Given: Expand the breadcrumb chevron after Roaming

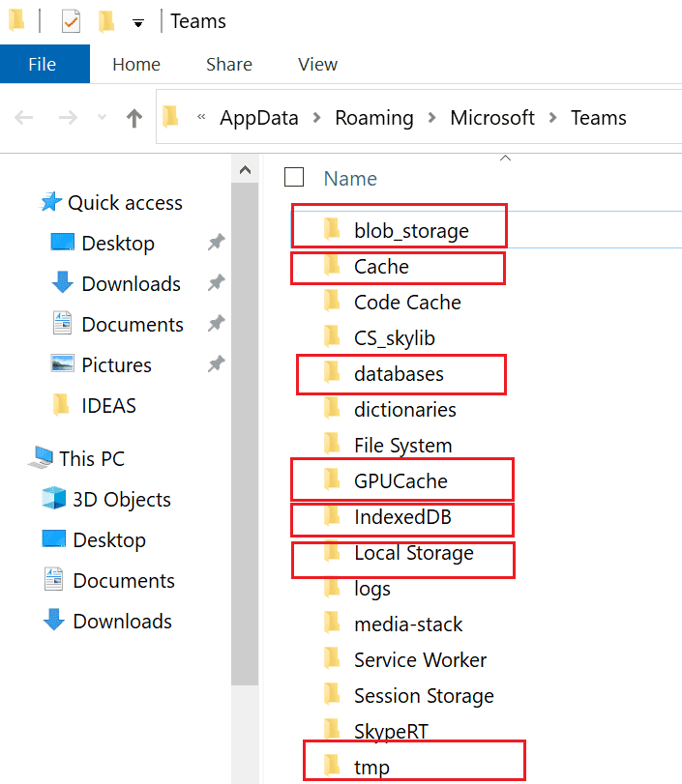Looking at the screenshot, I should (431, 118).
